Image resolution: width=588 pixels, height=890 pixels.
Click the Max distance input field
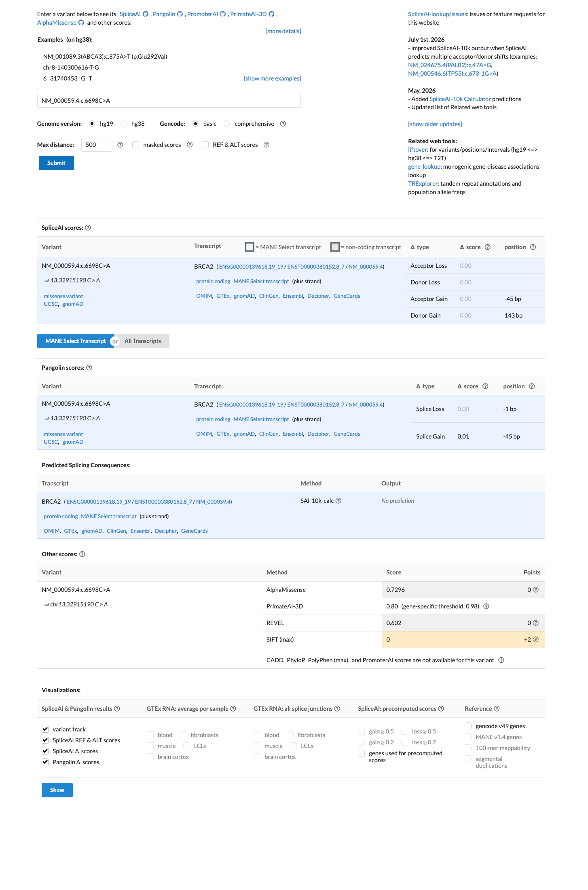point(97,145)
